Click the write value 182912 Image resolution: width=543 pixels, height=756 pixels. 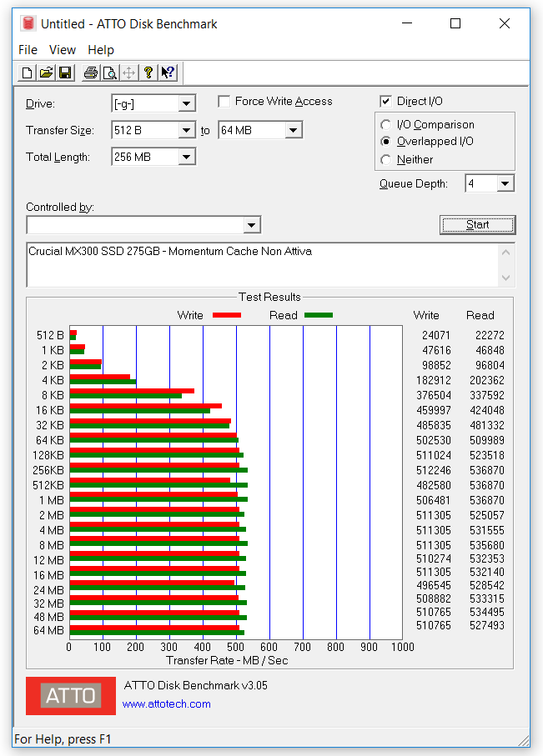coord(434,380)
